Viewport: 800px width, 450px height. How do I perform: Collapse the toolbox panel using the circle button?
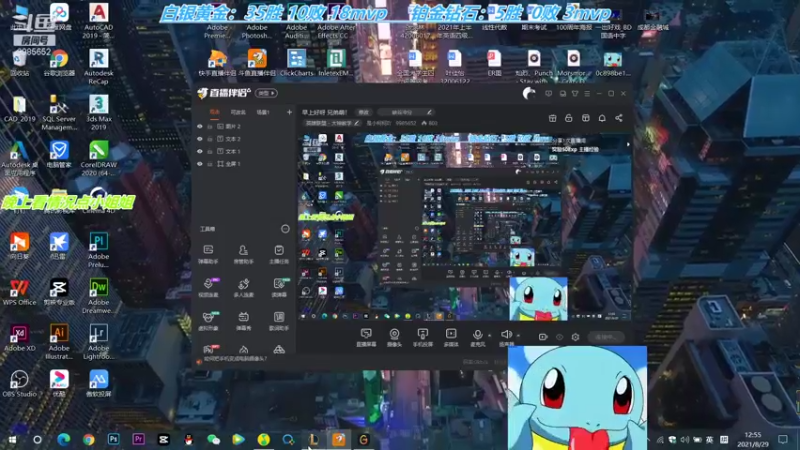point(285,229)
